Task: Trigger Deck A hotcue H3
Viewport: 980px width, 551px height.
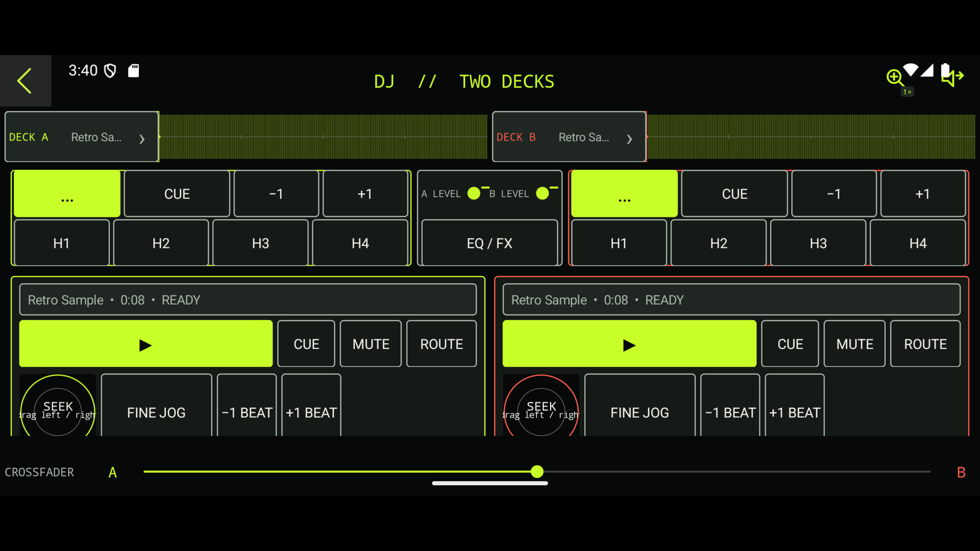Action: pyautogui.click(x=260, y=243)
